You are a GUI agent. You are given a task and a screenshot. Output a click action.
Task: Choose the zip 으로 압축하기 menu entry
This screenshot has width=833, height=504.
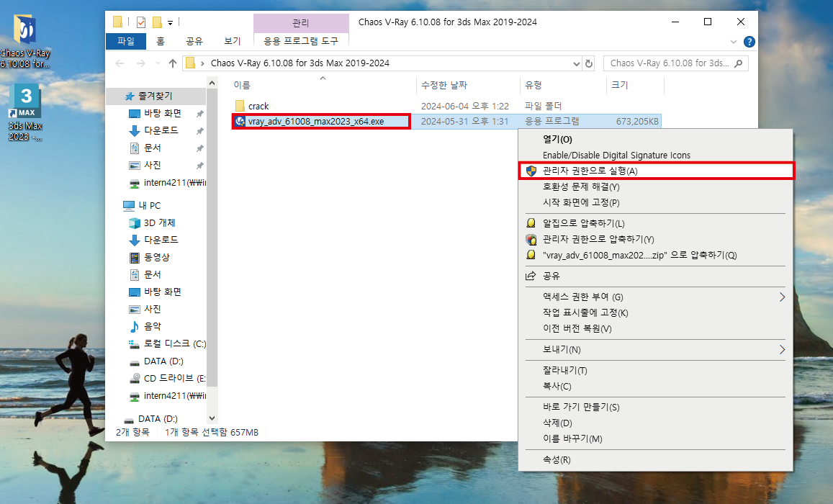click(656, 255)
